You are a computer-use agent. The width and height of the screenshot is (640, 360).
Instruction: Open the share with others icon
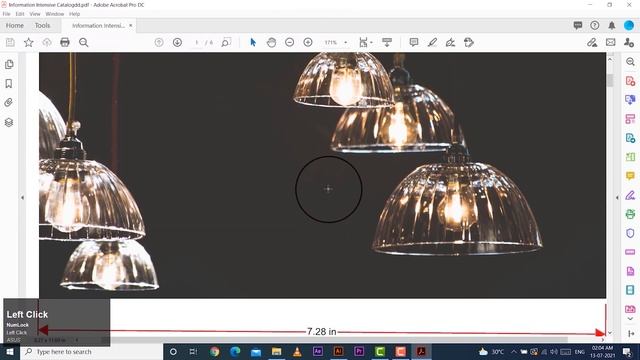tap(629, 42)
